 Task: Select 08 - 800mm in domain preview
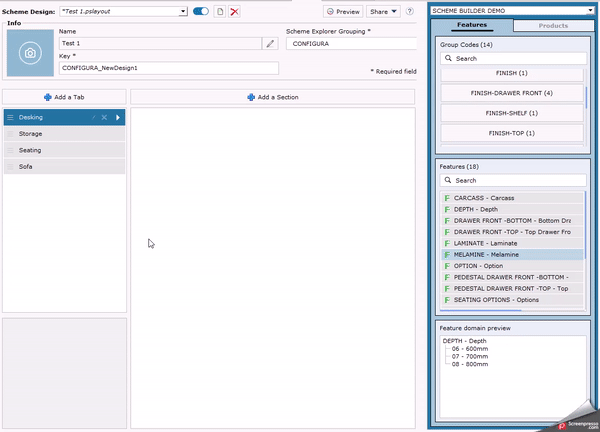pos(470,364)
